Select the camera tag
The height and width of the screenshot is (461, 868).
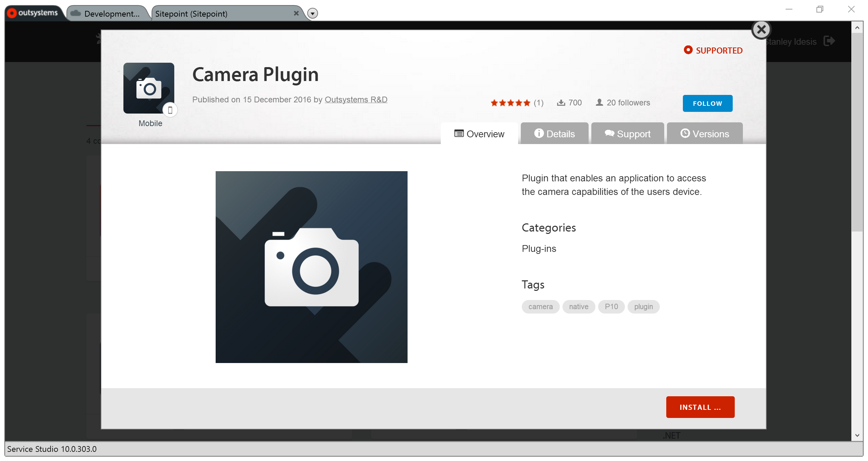[540, 307]
